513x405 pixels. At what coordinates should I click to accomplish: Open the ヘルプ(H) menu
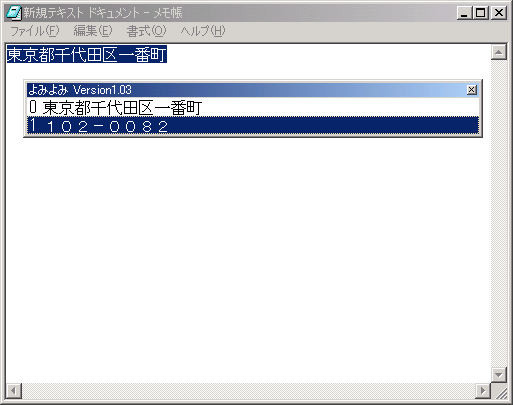pos(203,31)
